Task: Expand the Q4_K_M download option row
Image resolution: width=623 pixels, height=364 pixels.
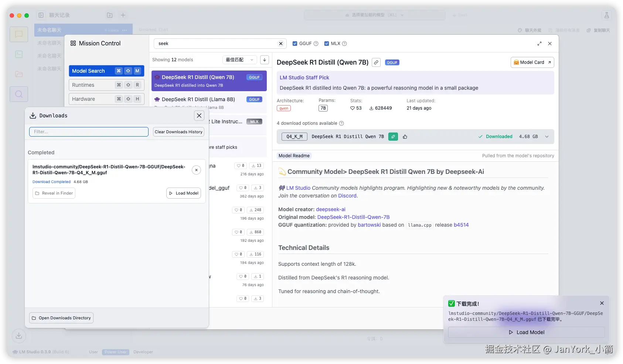Action: coord(547,137)
